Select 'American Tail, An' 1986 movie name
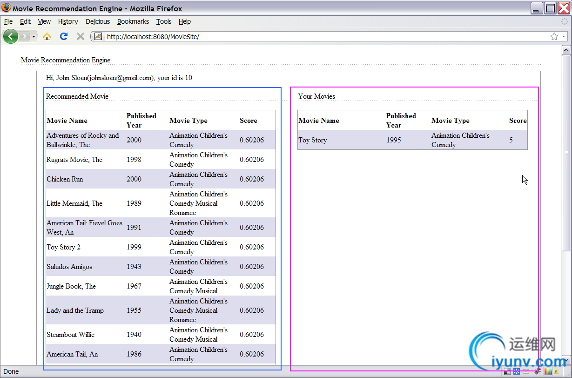The width and height of the screenshot is (572, 378). [x=72, y=354]
